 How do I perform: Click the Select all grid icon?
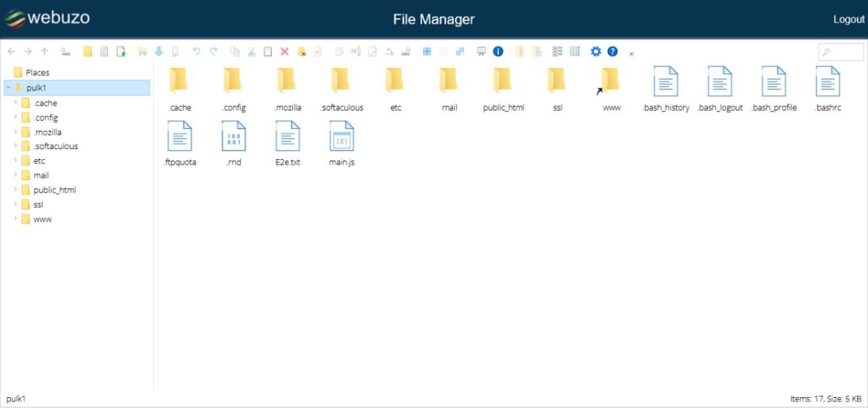click(x=427, y=51)
